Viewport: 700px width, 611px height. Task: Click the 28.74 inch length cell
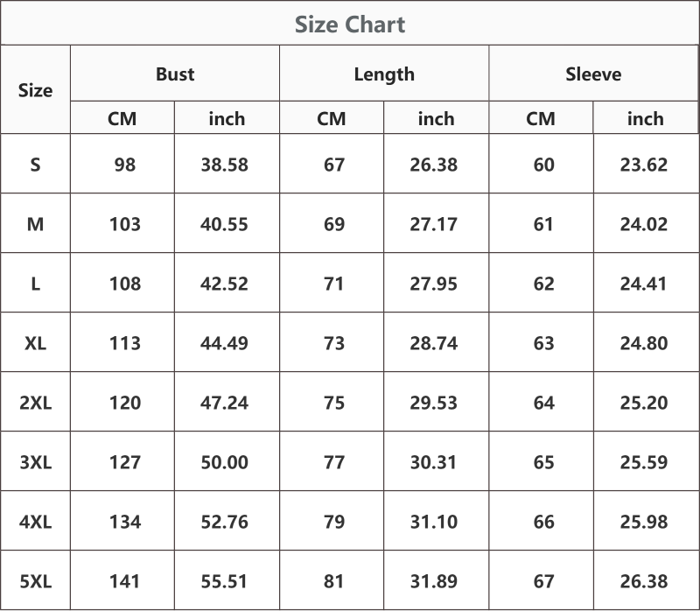click(x=434, y=343)
